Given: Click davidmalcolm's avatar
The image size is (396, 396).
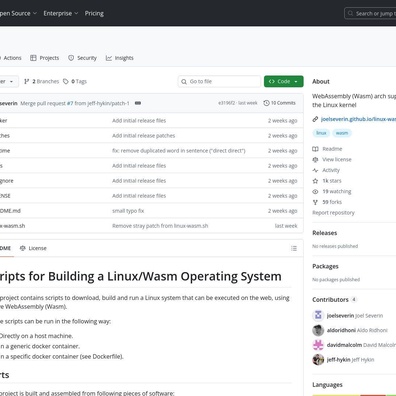Looking at the screenshot, I should pyautogui.click(x=318, y=345).
